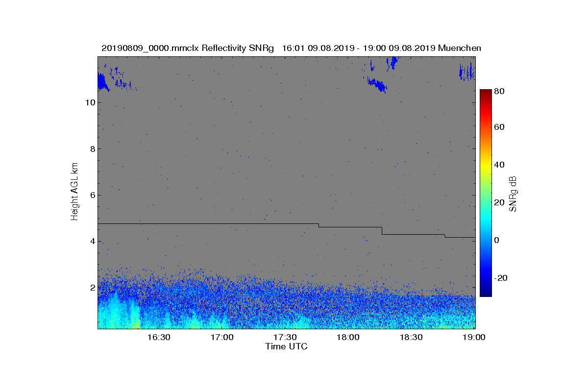The width and height of the screenshot is (588, 392).
Task: Click the '10' height tick label
Action: 90,103
